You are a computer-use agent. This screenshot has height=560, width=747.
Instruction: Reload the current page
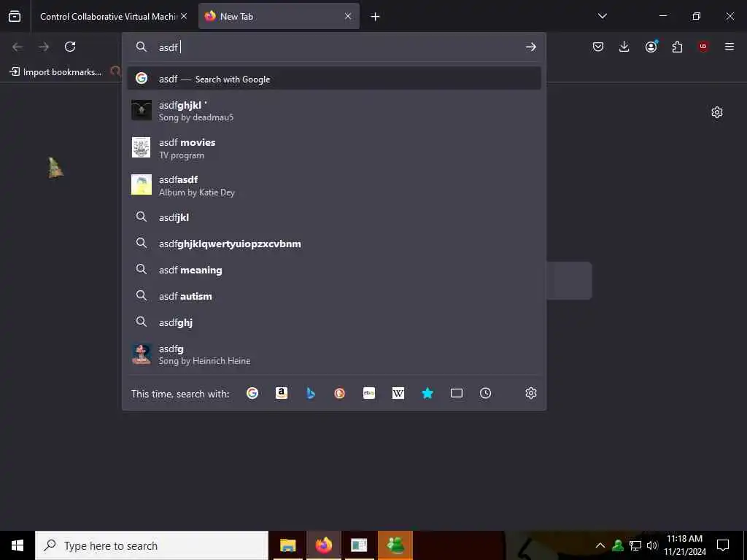pyautogui.click(x=70, y=47)
